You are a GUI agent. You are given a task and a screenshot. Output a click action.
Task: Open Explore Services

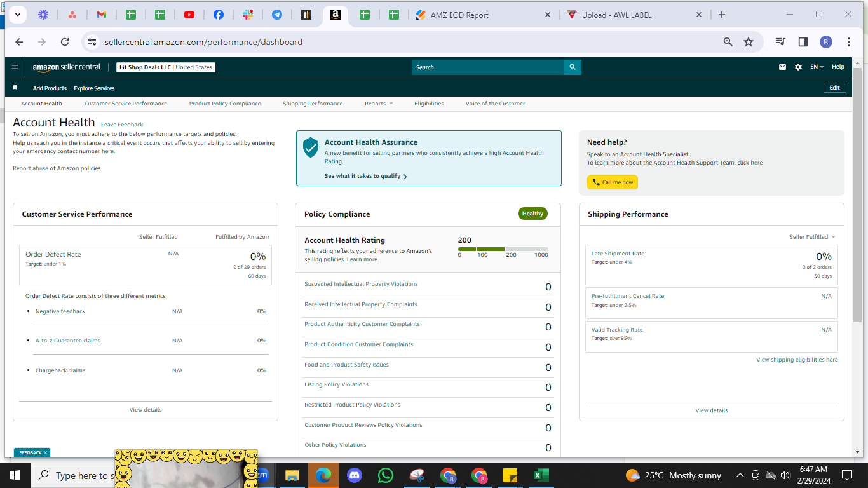click(x=94, y=88)
